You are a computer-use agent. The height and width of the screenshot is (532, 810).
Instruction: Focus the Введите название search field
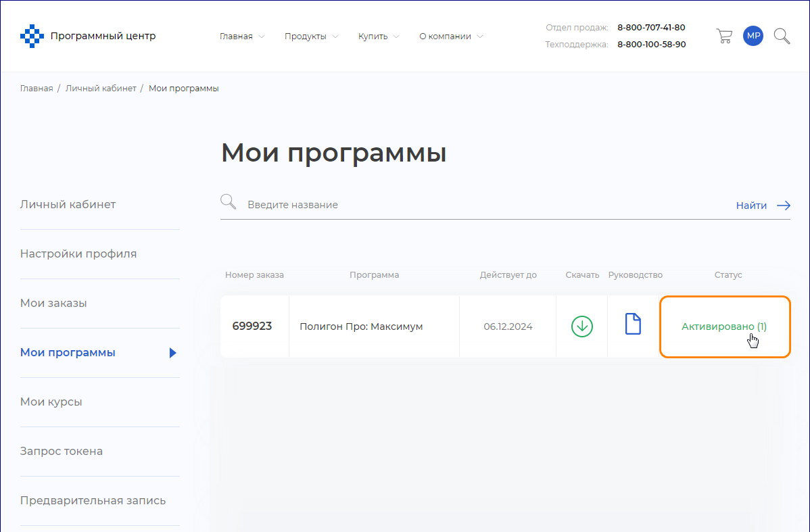point(473,205)
